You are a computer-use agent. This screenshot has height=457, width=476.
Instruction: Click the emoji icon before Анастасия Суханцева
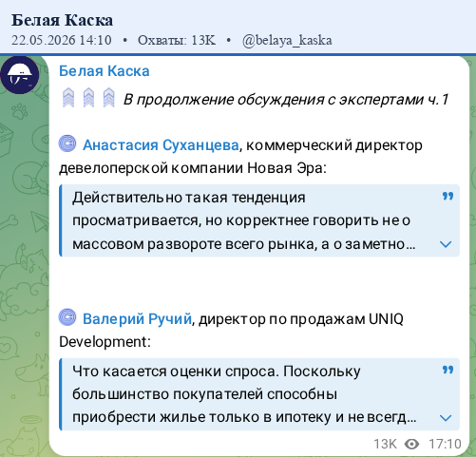click(67, 143)
